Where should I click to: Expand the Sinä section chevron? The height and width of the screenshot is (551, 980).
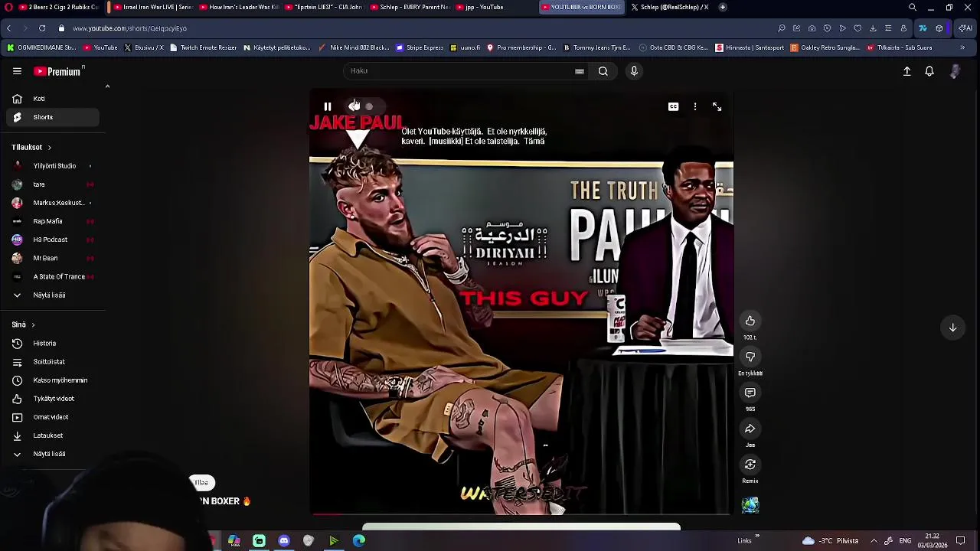click(x=33, y=324)
